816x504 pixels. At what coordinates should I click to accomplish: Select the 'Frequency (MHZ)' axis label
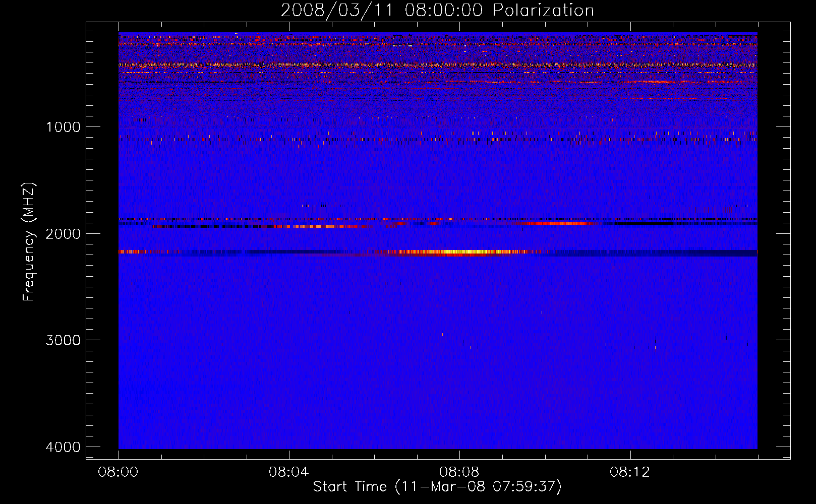pyautogui.click(x=29, y=242)
